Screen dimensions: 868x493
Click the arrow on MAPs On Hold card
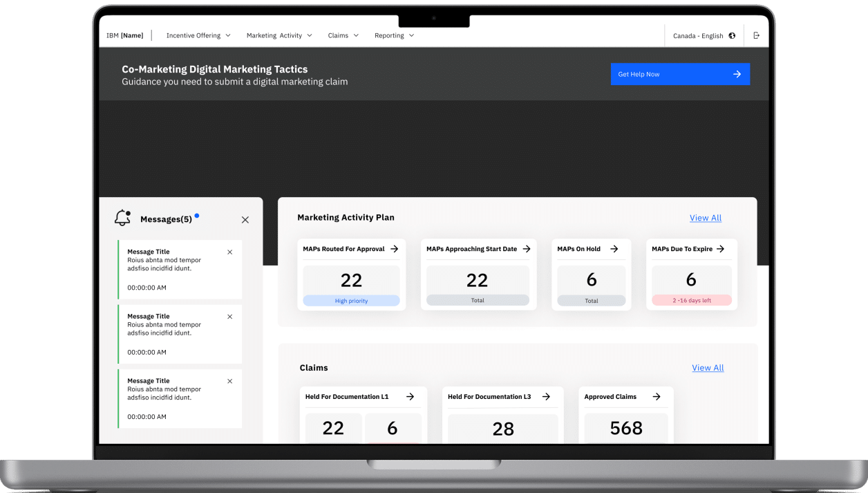coord(614,249)
